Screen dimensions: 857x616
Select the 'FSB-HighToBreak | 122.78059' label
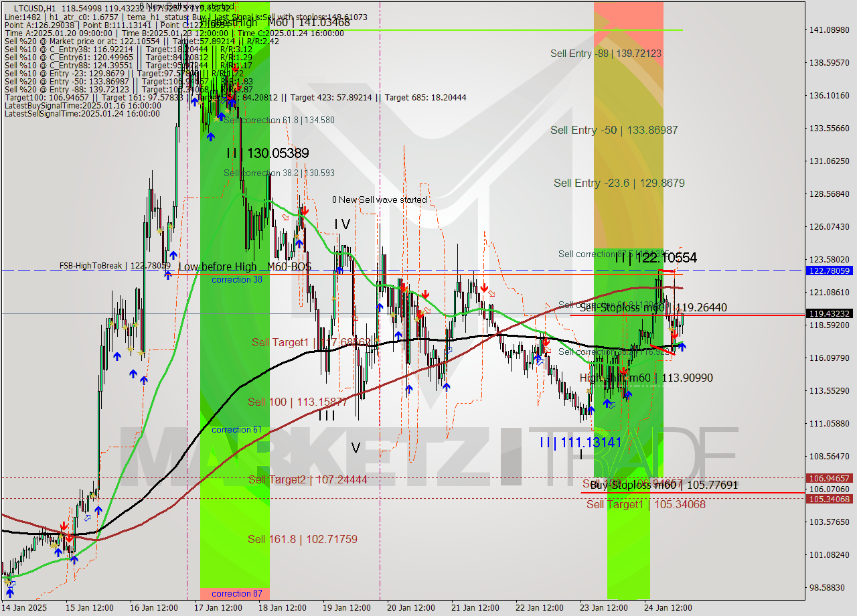click(x=115, y=266)
